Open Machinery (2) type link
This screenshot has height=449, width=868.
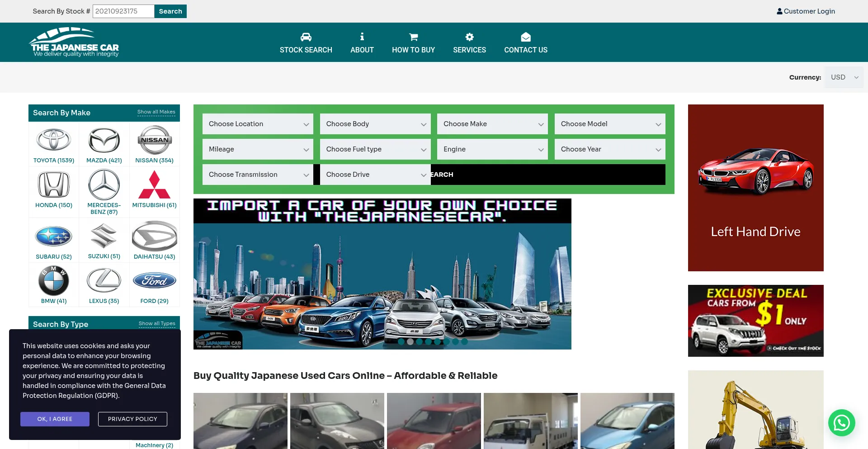(155, 445)
